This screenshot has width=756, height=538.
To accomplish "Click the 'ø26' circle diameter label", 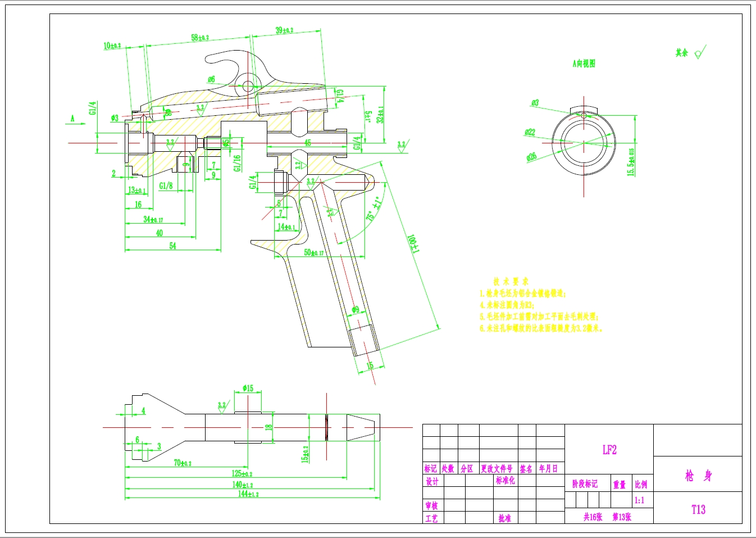I will (531, 157).
